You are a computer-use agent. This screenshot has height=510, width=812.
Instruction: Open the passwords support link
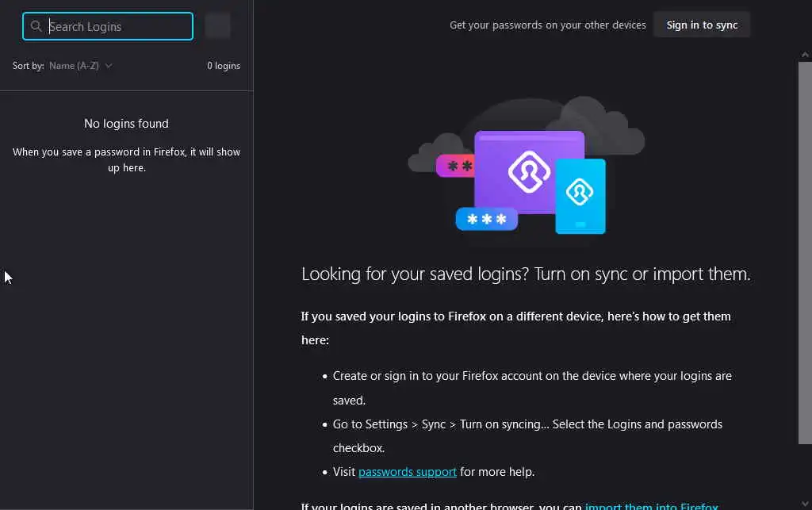tap(407, 472)
